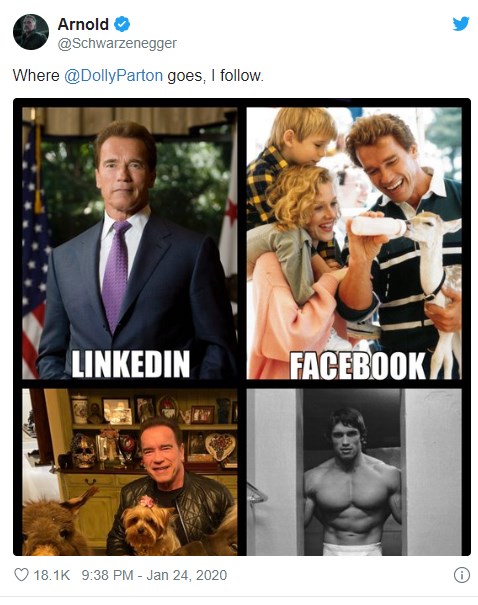Image resolution: width=478 pixels, height=605 pixels.
Task: Click the purple tie in LinkedIn photo
Action: click(x=115, y=274)
